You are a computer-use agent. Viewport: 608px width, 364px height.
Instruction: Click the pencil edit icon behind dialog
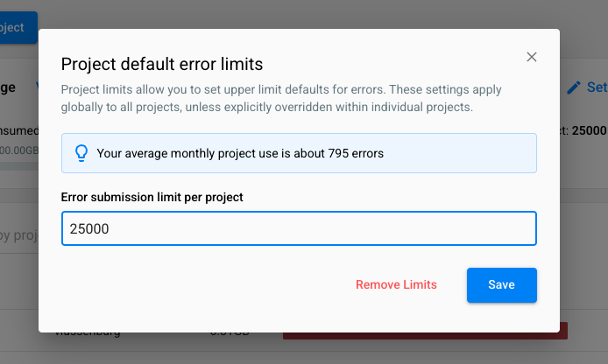[574, 87]
